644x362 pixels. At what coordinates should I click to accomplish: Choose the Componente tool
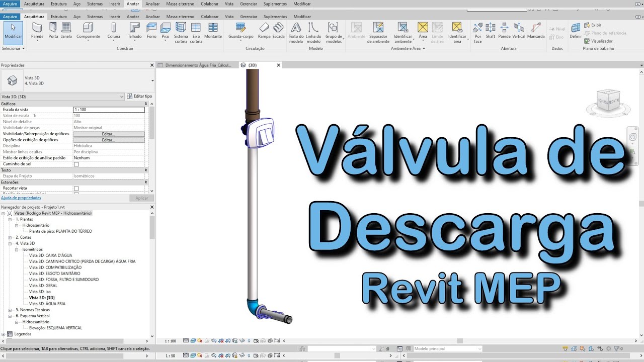[x=88, y=31]
